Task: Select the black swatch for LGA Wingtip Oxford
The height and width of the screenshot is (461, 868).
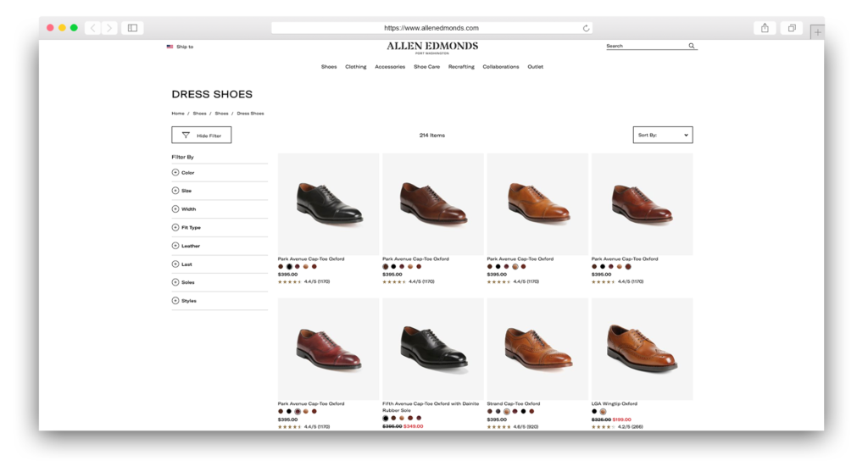Action: (594, 412)
